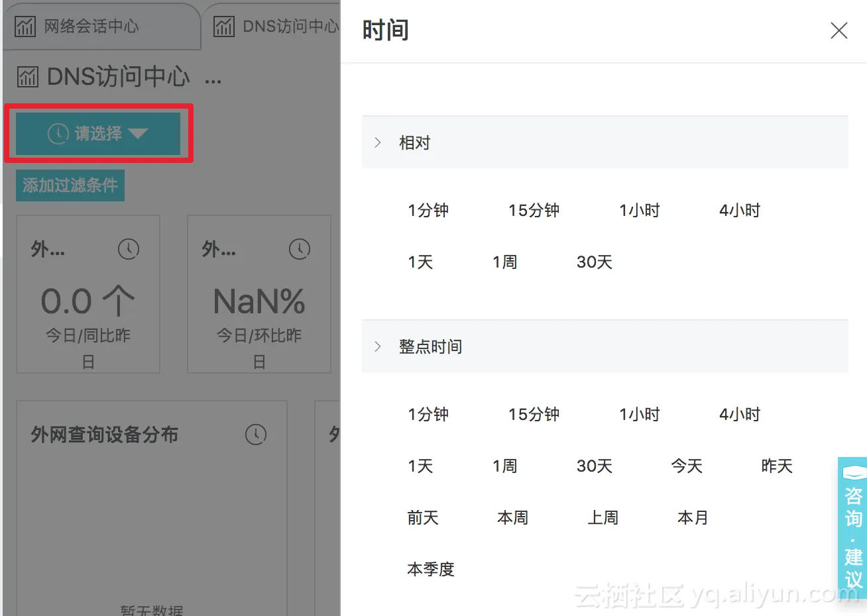Image resolution: width=867 pixels, height=616 pixels.
Task: Open the clock icon on the 0.0 个 card
Action: pyautogui.click(x=129, y=249)
